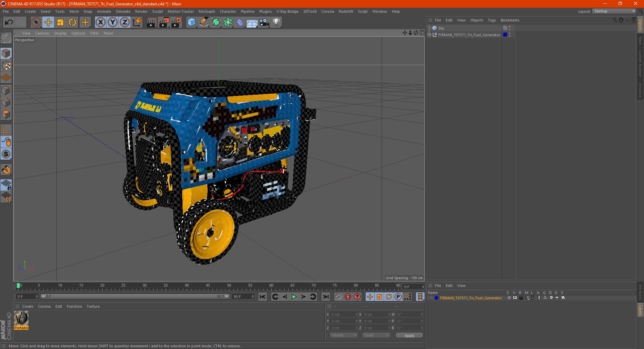
Task: Enable Edges mode
Action: tap(6, 102)
